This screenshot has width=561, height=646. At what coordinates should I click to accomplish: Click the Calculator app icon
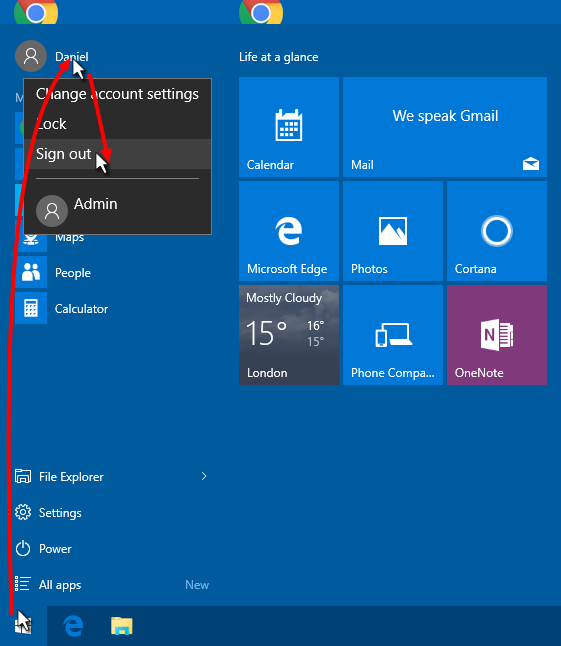pos(31,309)
